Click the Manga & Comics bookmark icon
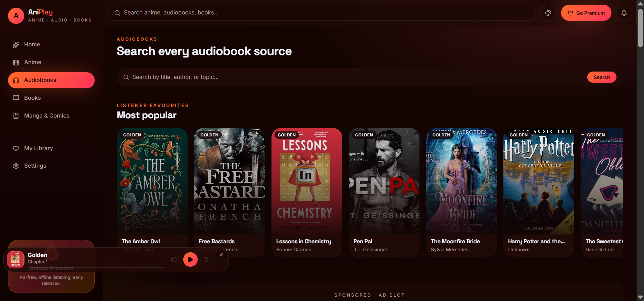Viewport: 644px width, 301px height. pyautogui.click(x=16, y=116)
